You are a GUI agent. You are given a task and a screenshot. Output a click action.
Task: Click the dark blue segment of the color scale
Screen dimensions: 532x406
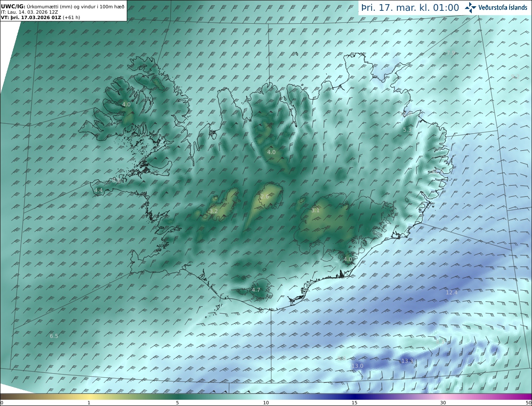tap(355, 396)
